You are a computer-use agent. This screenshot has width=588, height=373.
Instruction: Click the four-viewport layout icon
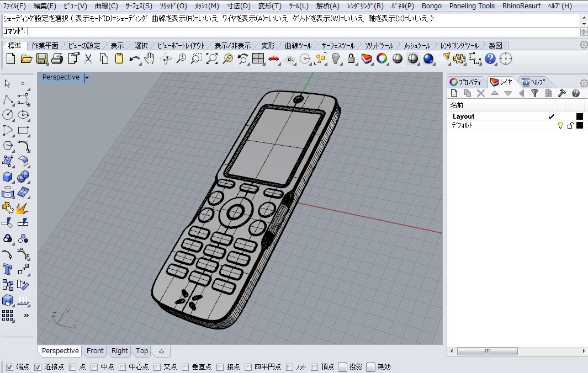click(258, 58)
